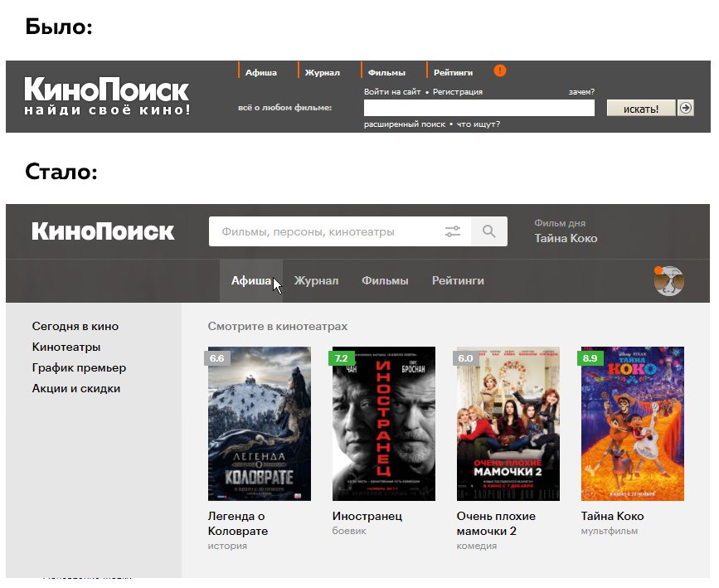
Task: Open search filter settings slider icon
Action: [x=453, y=231]
